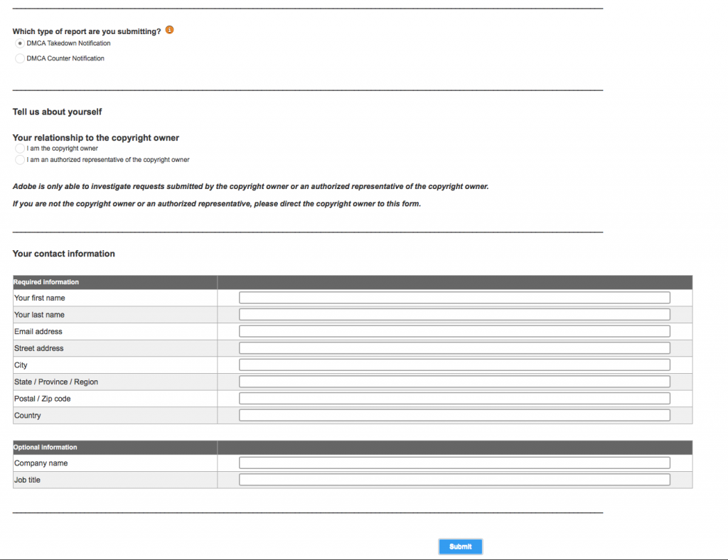Click the State / Province / Region field
Image resolution: width=728 pixels, height=560 pixels.
click(454, 382)
